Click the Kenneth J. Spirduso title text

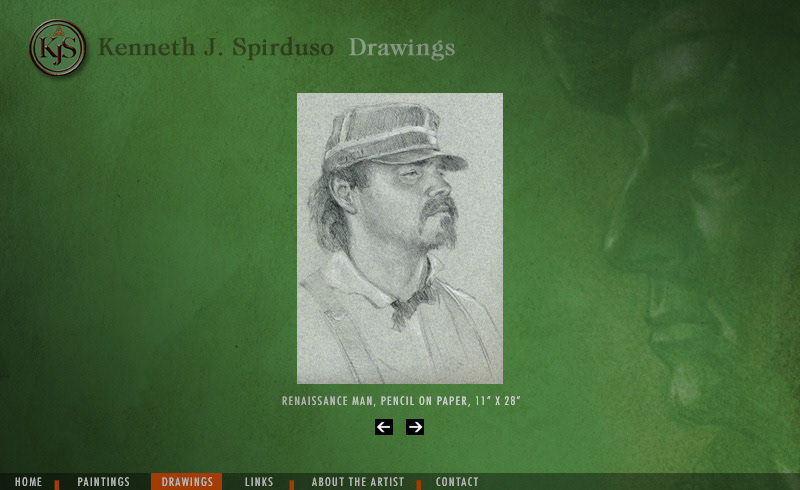click(216, 47)
